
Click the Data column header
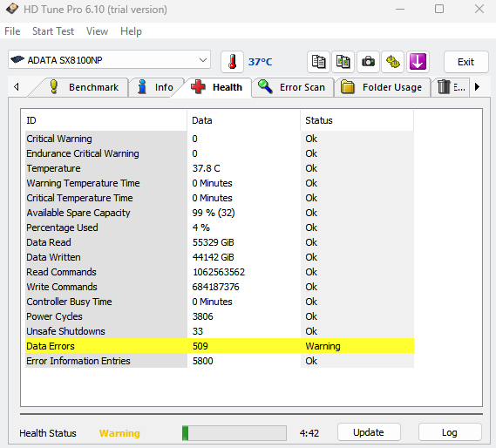(x=243, y=120)
